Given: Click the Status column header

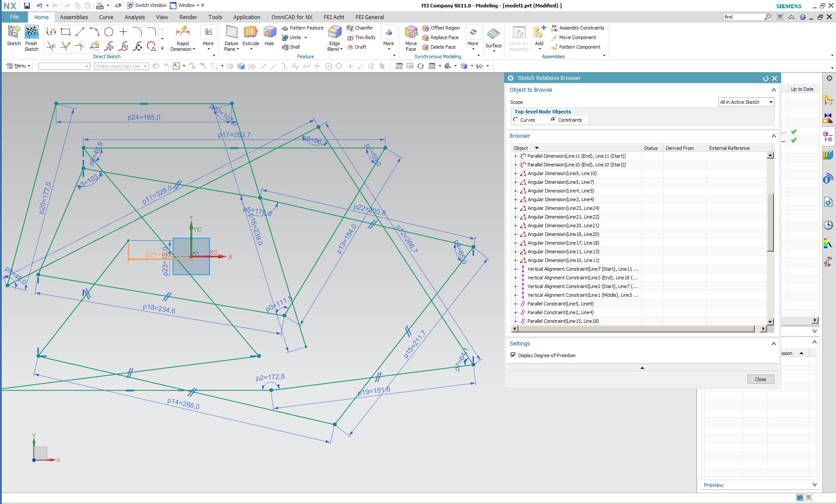Looking at the screenshot, I should click(652, 148).
